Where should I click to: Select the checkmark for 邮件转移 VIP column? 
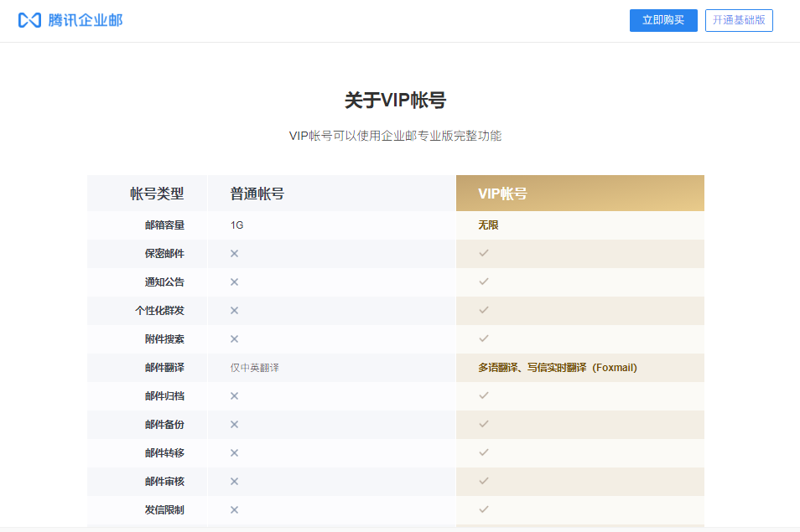pos(484,453)
